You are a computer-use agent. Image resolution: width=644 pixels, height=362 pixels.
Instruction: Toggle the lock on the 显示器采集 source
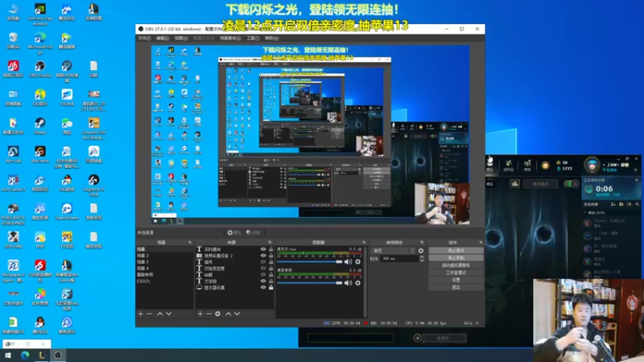270,287
